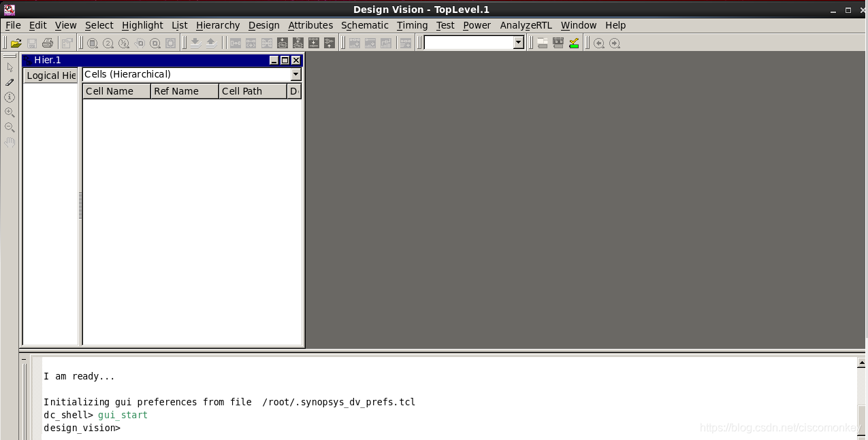Click the back arrow view icon
The height and width of the screenshot is (440, 868).
[x=599, y=43]
